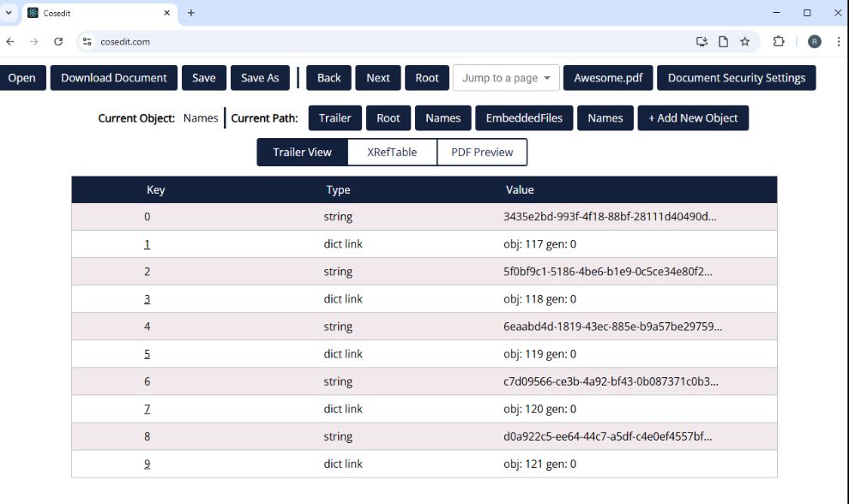Image resolution: width=849 pixels, height=504 pixels.
Task: Click Add New Object button
Action: tap(693, 118)
